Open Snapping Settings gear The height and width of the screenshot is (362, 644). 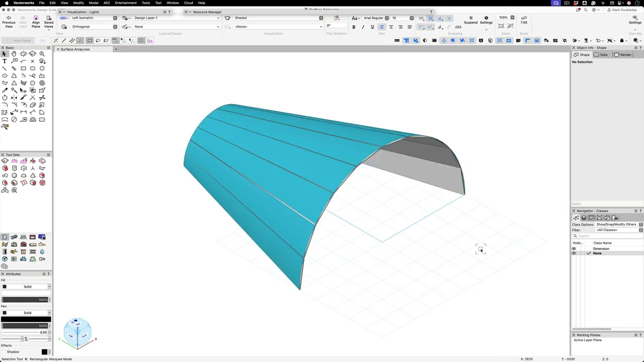coord(486,20)
